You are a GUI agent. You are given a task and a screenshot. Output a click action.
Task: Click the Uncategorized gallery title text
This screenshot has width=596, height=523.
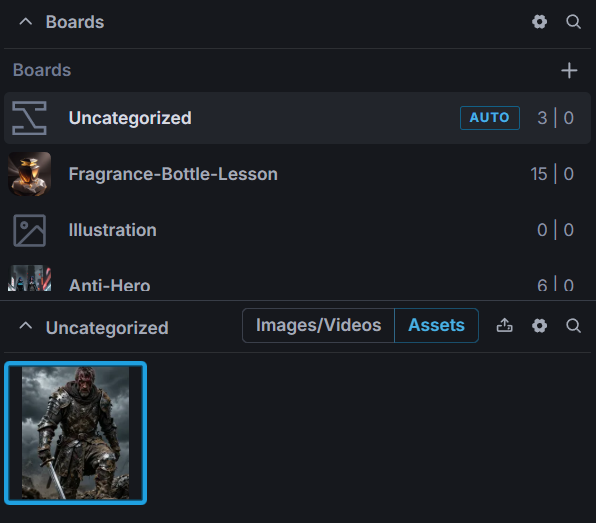pos(107,328)
